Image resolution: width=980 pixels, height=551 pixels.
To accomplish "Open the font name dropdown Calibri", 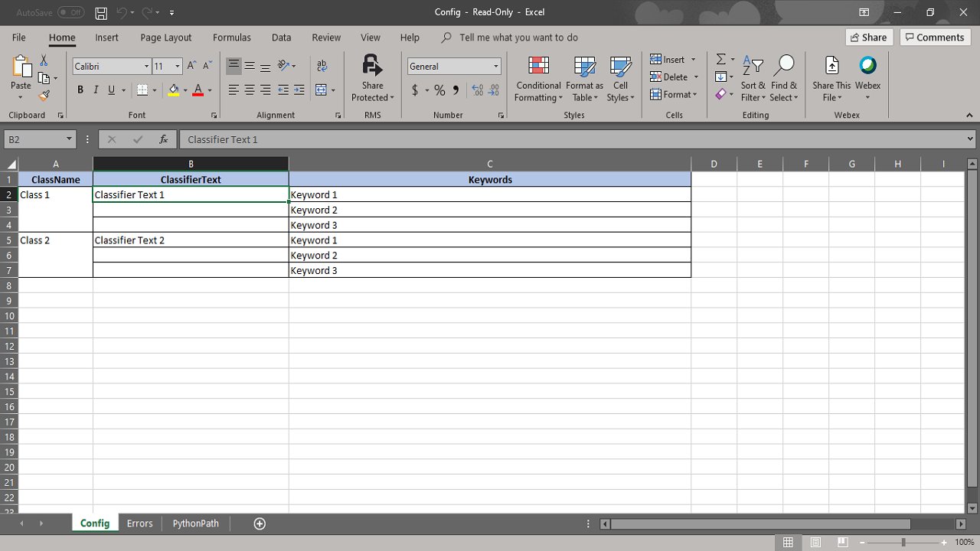I will [x=146, y=67].
